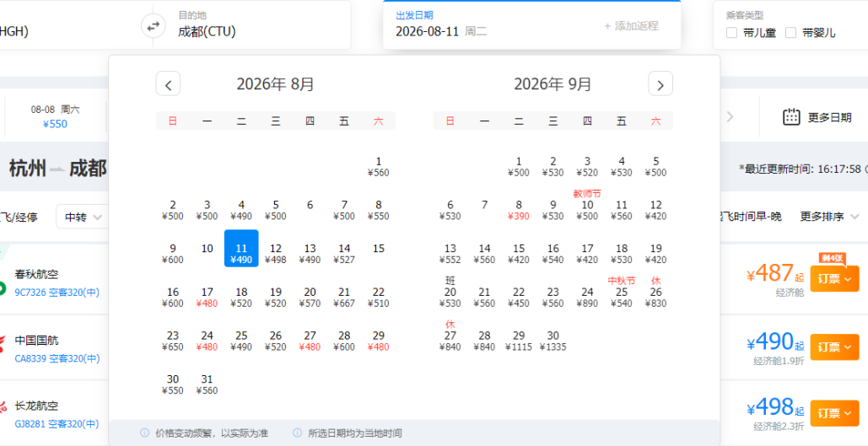This screenshot has width=868, height=446.
Task: Open flight number GJ8281 details
Action: pos(57,424)
